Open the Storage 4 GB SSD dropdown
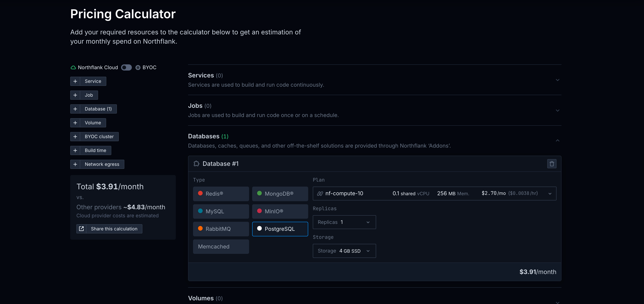 (344, 251)
